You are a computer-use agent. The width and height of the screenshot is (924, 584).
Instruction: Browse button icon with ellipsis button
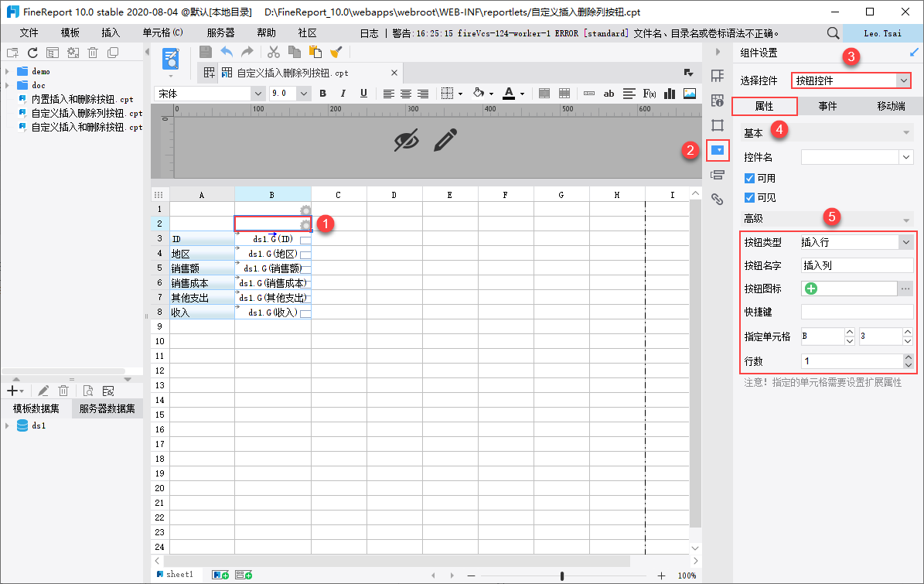pos(905,289)
